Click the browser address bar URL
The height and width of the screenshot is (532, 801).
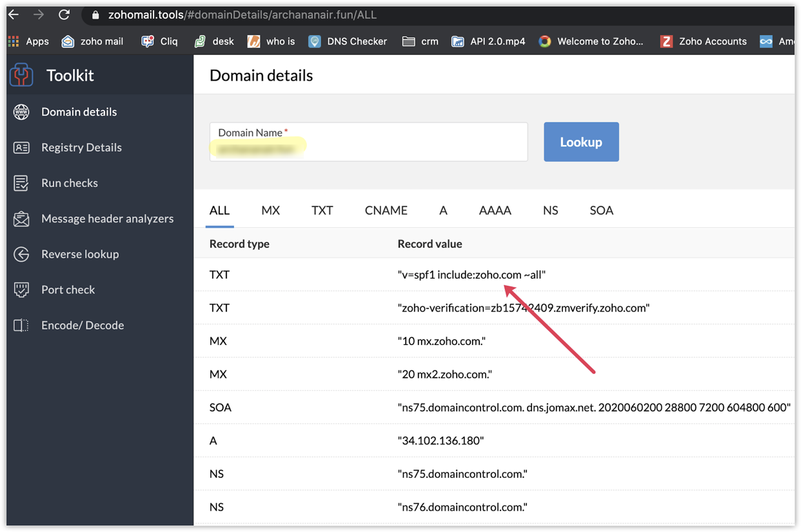coord(242,14)
